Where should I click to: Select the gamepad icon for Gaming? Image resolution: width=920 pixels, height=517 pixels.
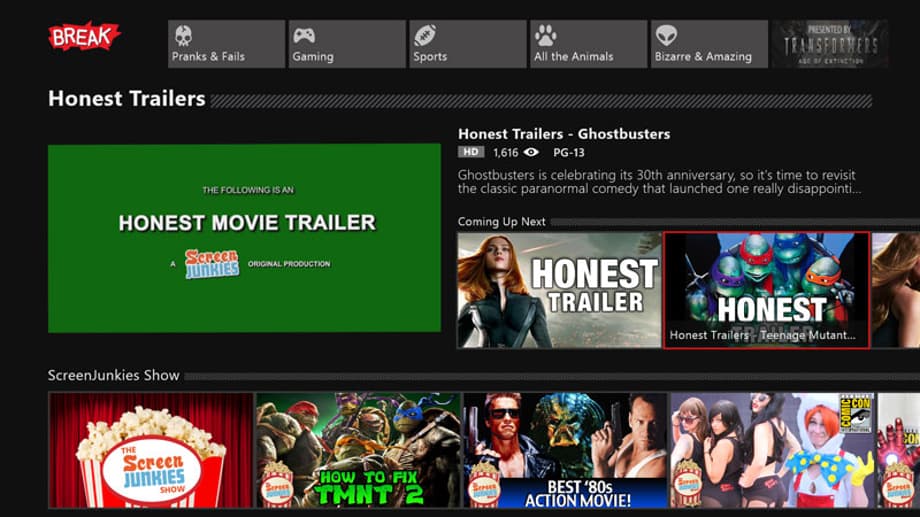pyautogui.click(x=304, y=36)
